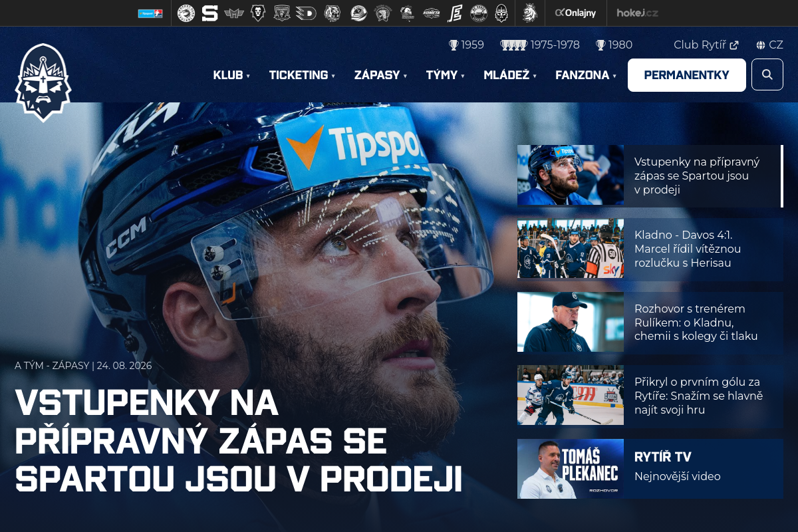Click the tiger head team logo
Image resolution: width=798 pixels, height=532 pixels.
(332, 13)
